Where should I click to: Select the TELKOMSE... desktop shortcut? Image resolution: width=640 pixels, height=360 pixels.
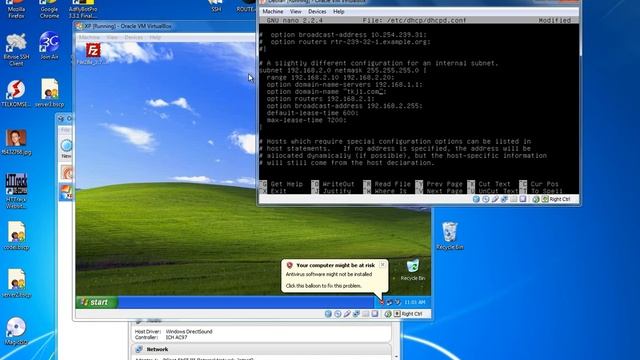click(x=15, y=94)
